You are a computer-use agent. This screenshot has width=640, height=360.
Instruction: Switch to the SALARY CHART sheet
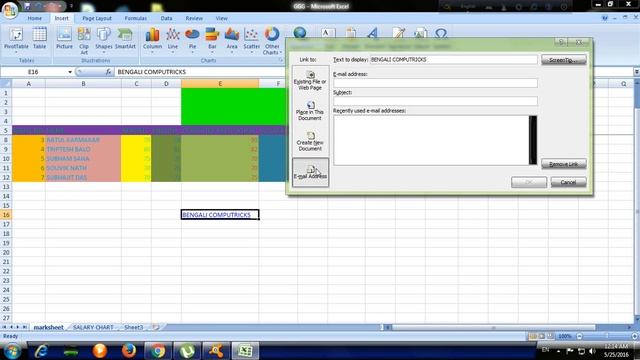(93, 327)
